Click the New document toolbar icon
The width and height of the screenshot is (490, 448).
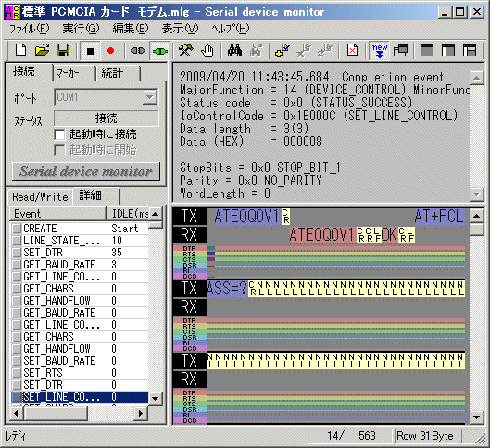pyautogui.click(x=21, y=50)
